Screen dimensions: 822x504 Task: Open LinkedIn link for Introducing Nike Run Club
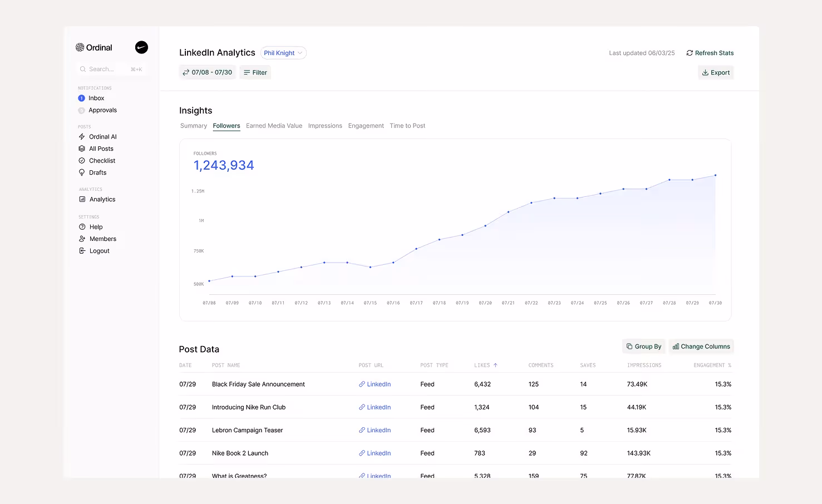tap(375, 407)
